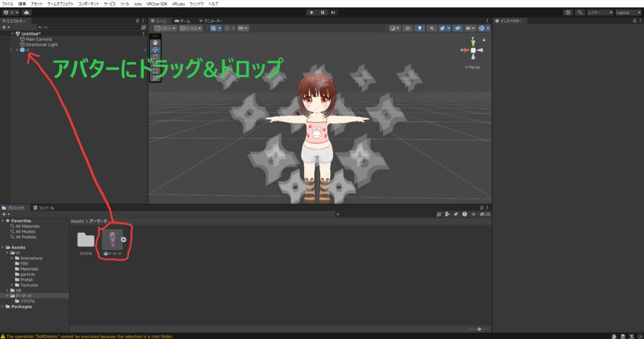The image size is (644, 339).
Task: Open the draw mode shading dropdown
Action: [x=394, y=28]
